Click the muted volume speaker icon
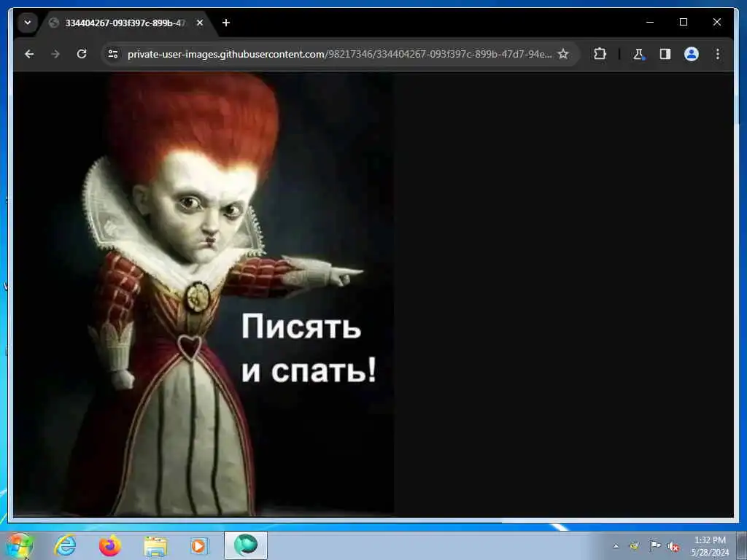The height and width of the screenshot is (560, 747). 673,546
